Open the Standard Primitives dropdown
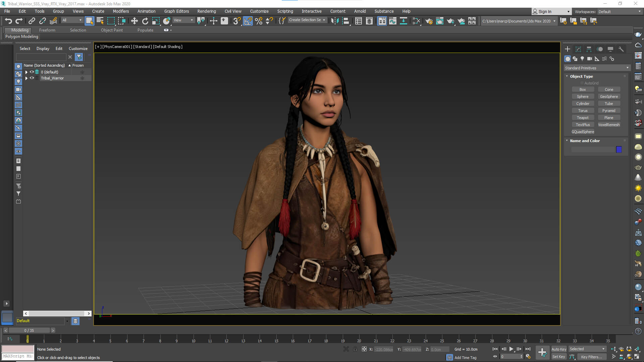Screen dimensions: 644x362 (x=597, y=68)
